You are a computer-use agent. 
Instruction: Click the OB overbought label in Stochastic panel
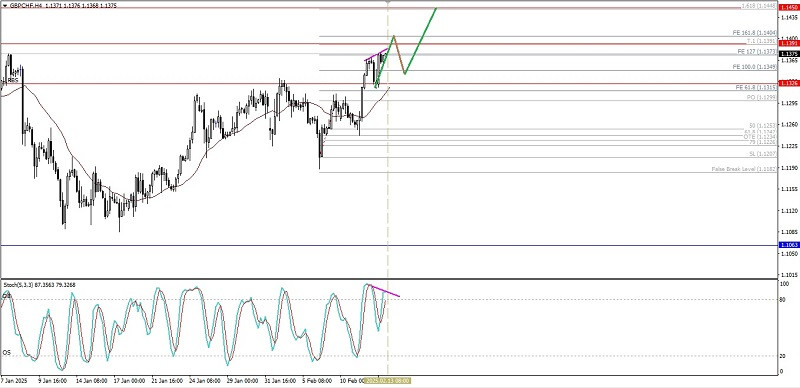point(6,296)
